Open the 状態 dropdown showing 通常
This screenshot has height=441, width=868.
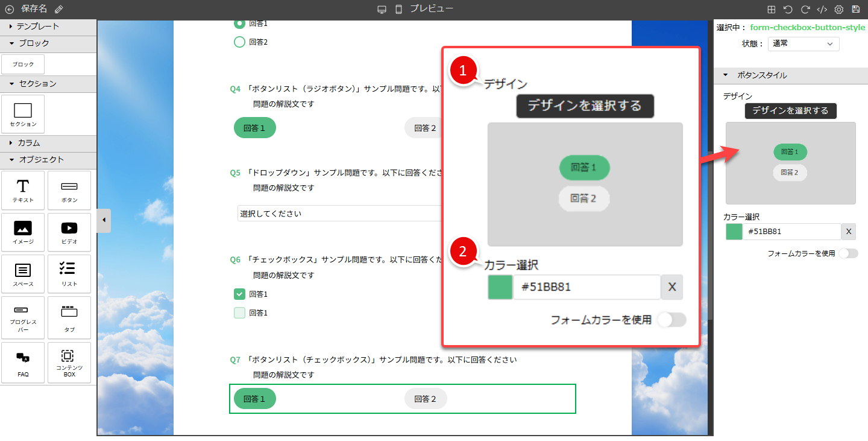[804, 43]
